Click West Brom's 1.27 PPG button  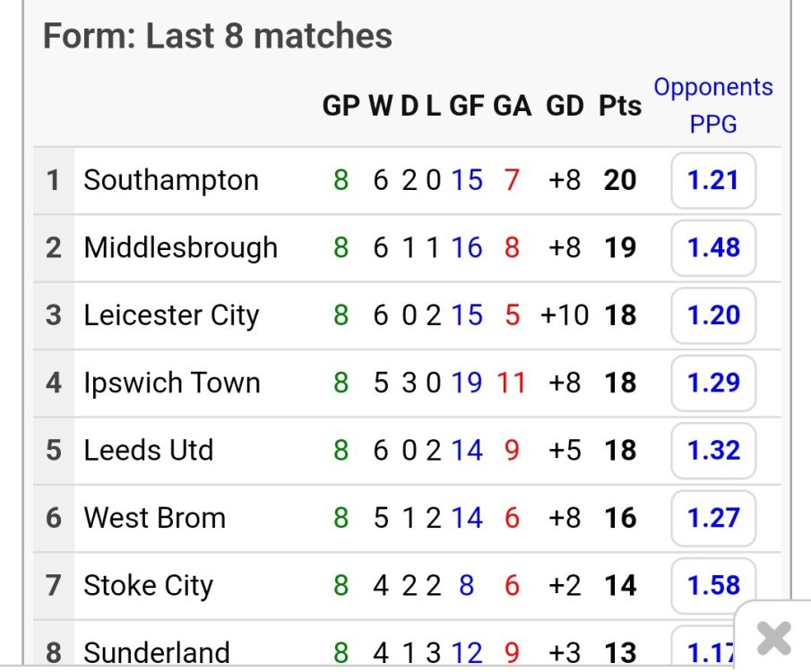(712, 518)
